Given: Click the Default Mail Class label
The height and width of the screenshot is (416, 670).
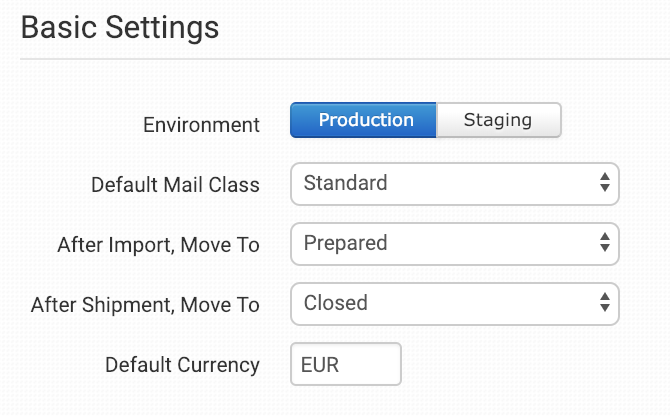Looking at the screenshot, I should pyautogui.click(x=175, y=185).
